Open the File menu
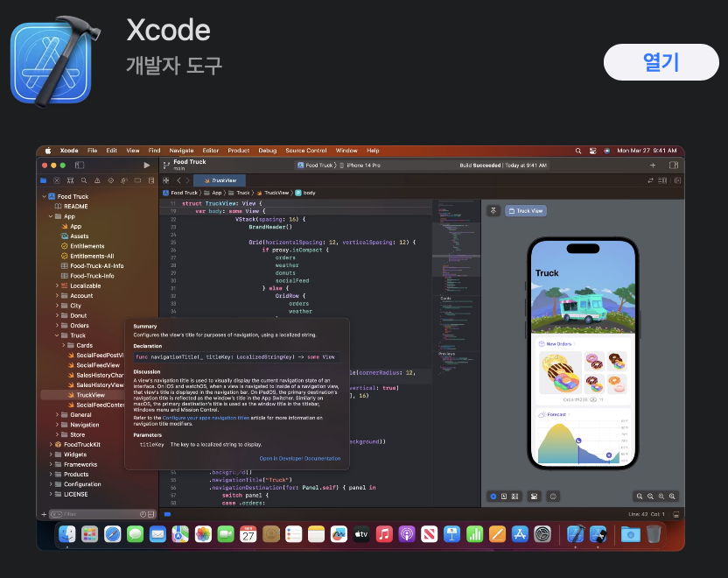Image resolution: width=728 pixels, height=578 pixels. [x=93, y=151]
